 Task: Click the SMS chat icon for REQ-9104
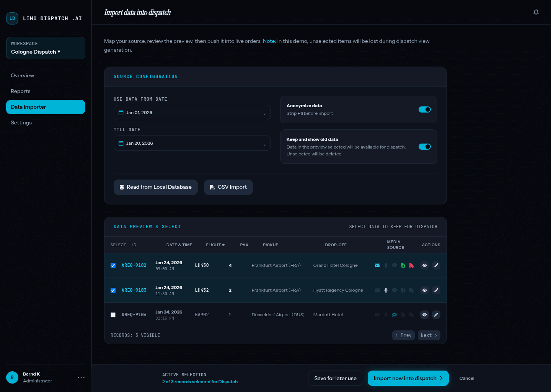[395, 315]
